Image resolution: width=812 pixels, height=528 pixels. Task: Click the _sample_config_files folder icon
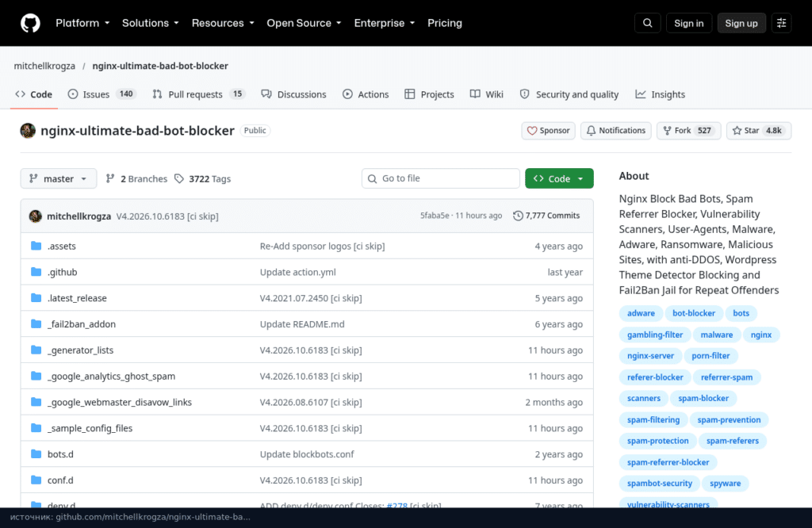point(36,428)
